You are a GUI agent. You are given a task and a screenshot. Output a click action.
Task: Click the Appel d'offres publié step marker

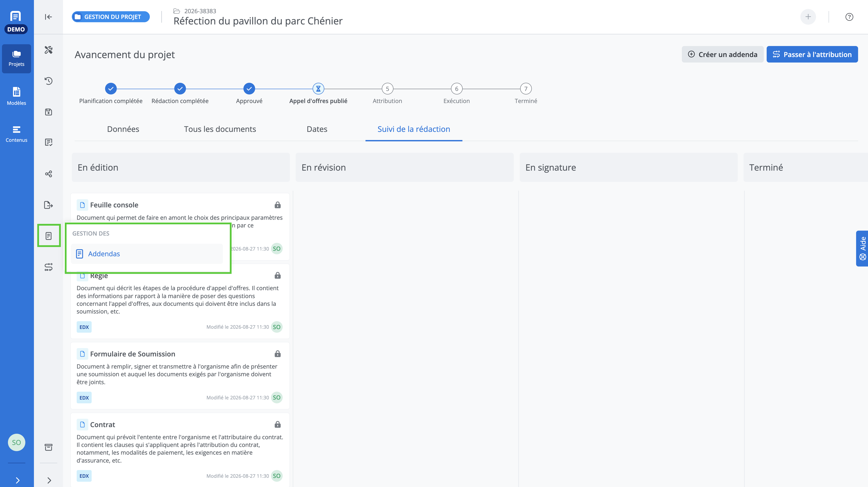[x=318, y=89]
